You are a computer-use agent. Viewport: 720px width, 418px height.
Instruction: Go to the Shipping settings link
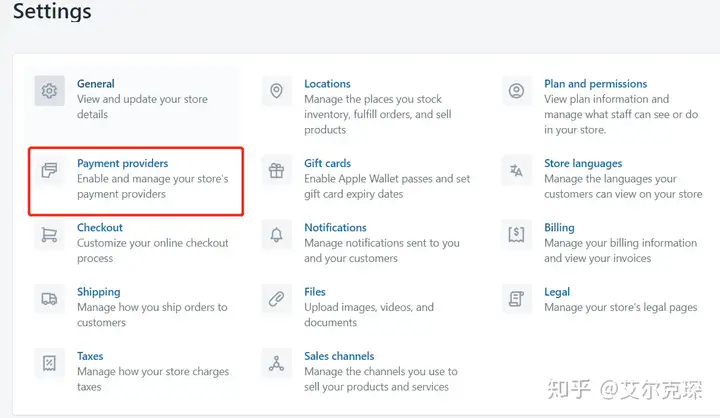(99, 292)
